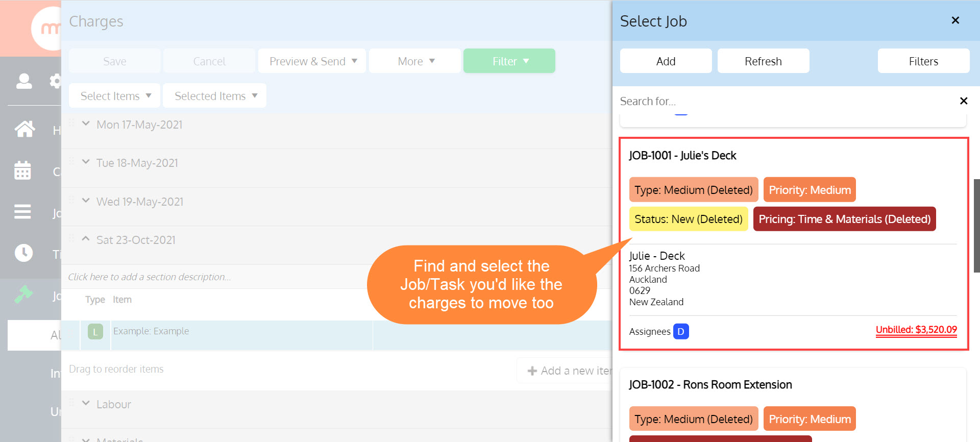
Task: Open the Unbilled: $3,520.09 link
Action: tap(916, 330)
